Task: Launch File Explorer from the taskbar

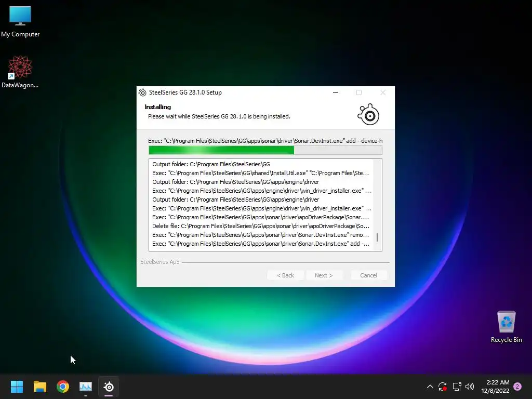Action: pyautogui.click(x=39, y=387)
